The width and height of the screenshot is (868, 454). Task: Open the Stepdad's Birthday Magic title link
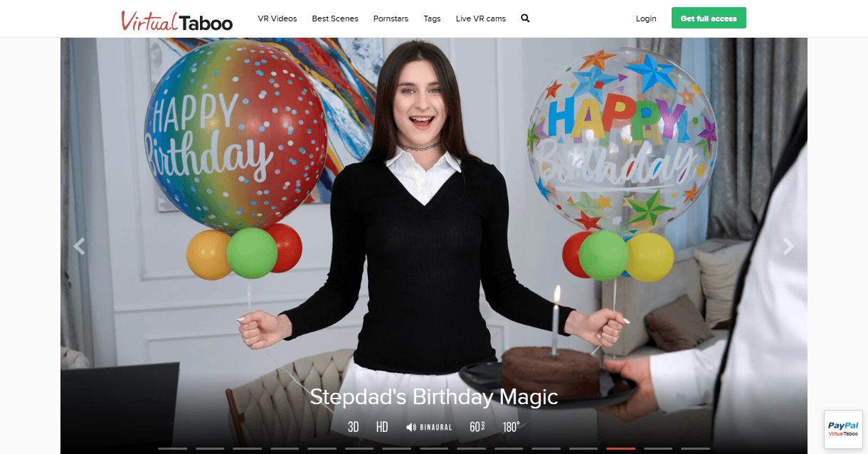coord(434,397)
